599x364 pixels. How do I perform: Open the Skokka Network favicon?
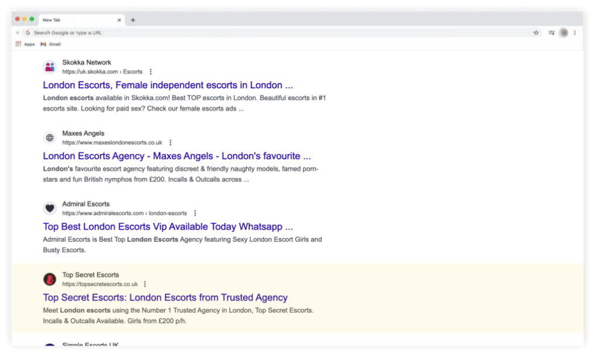pyautogui.click(x=50, y=67)
